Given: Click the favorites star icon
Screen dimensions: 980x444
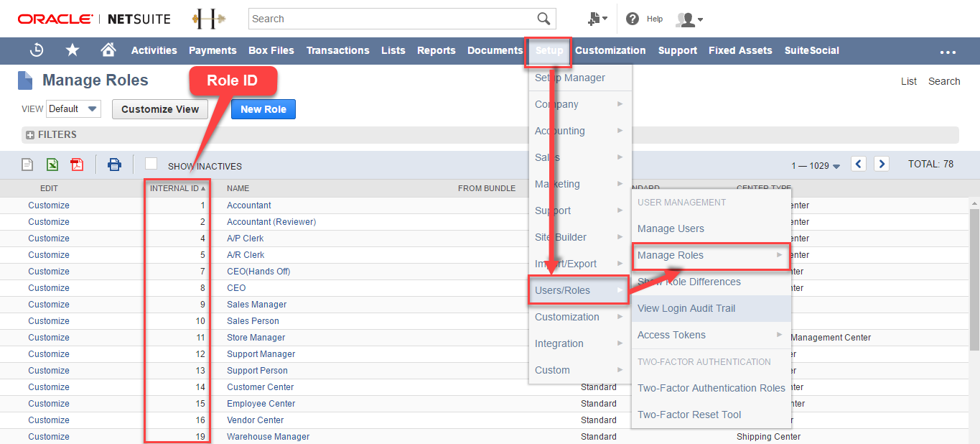Looking at the screenshot, I should [73, 50].
